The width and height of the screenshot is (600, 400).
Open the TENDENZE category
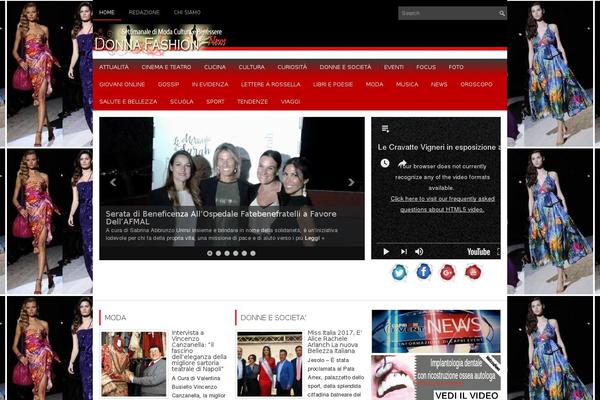coord(253,101)
